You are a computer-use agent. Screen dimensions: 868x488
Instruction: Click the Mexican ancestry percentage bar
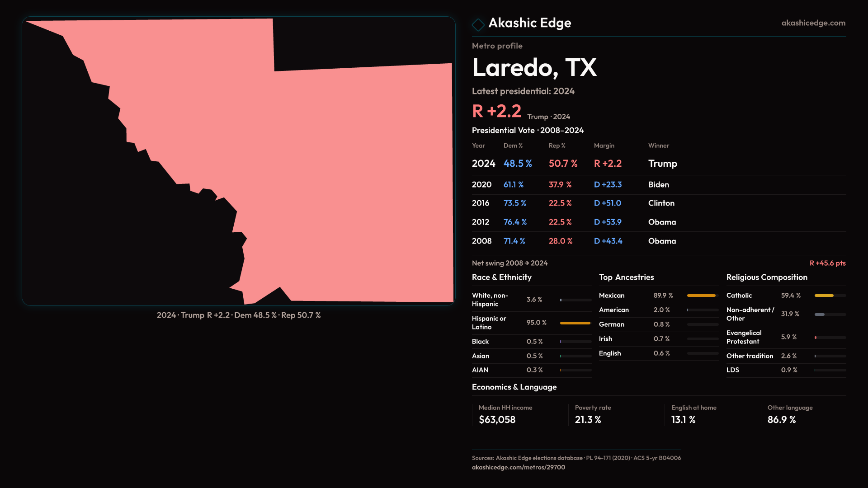click(x=701, y=296)
